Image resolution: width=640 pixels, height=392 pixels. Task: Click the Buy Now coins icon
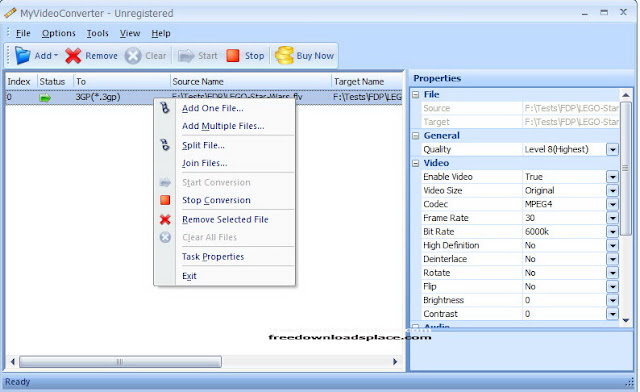tap(284, 56)
